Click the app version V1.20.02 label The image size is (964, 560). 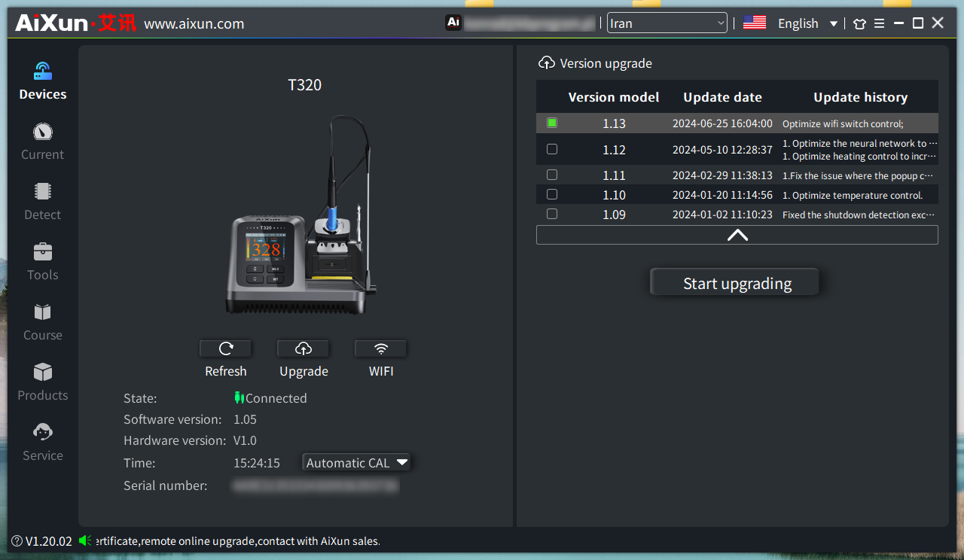tap(49, 541)
